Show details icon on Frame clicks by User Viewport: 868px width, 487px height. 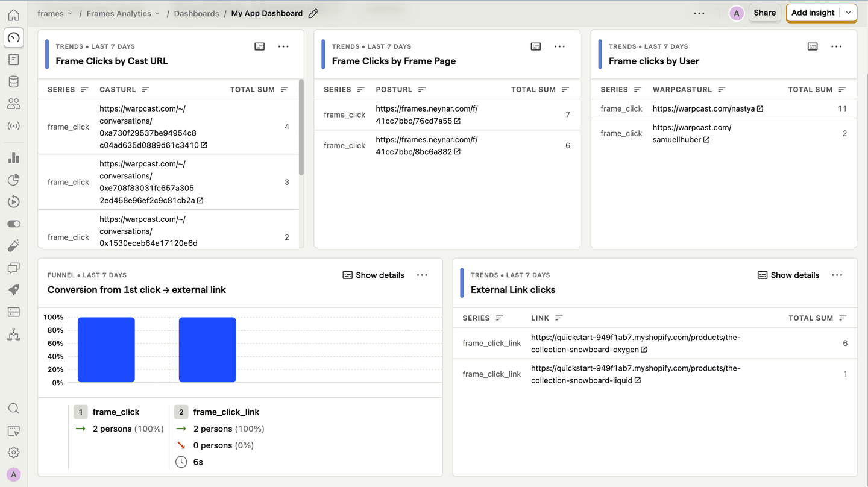click(813, 46)
